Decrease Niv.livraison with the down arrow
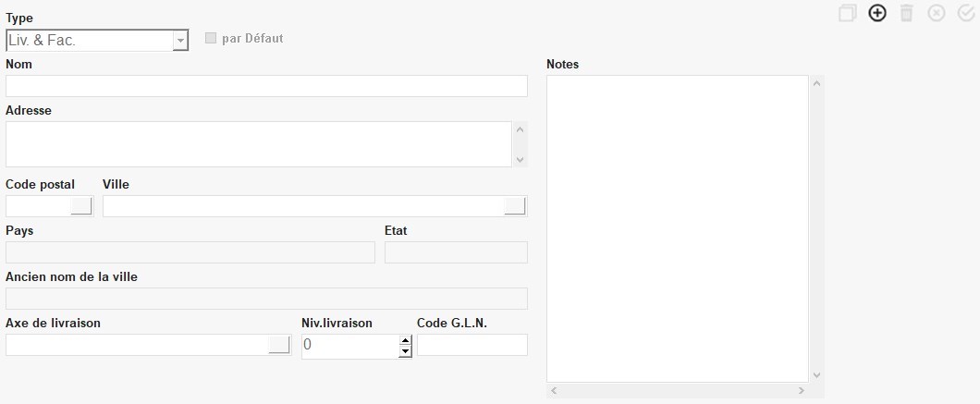The width and height of the screenshot is (980, 404). [405, 351]
